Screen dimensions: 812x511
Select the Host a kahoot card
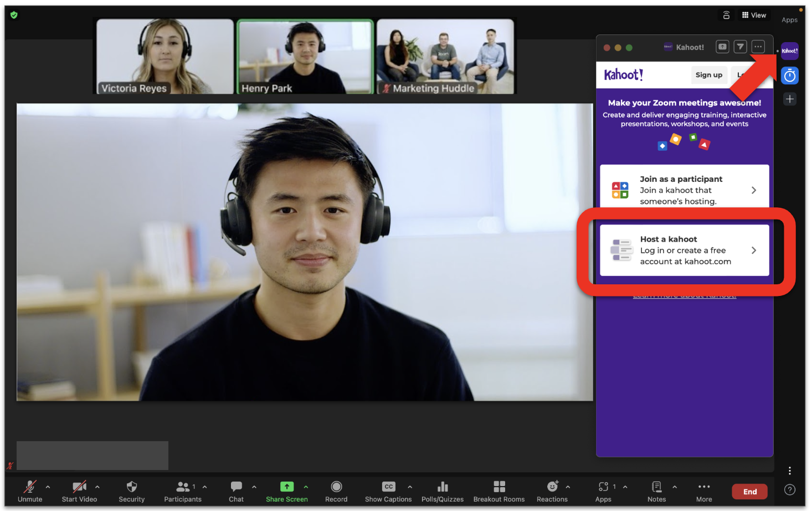685,250
